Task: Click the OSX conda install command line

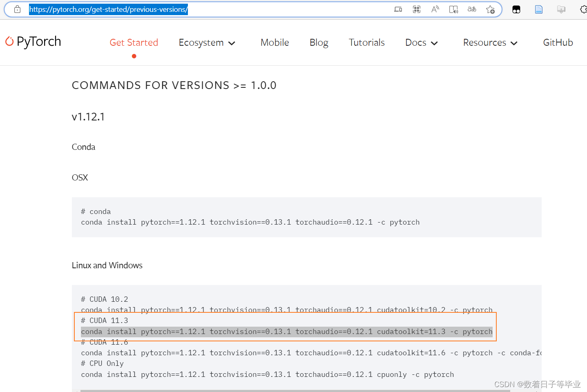Action: tap(250, 222)
